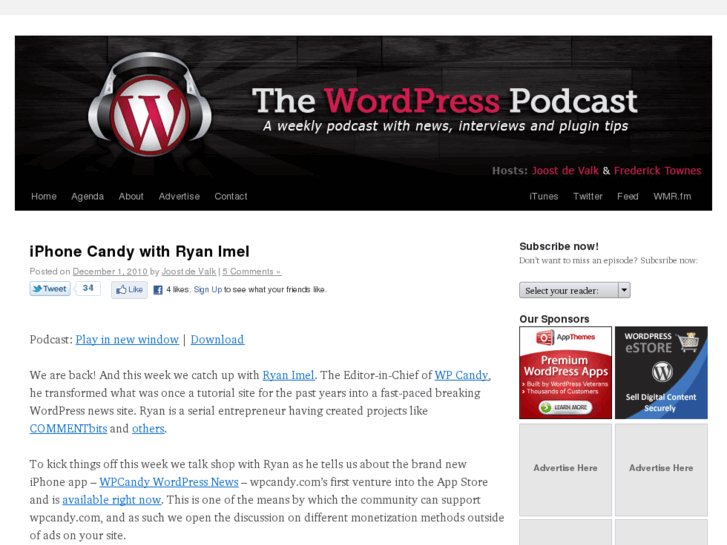Click the right Advertise Here box
The image size is (727, 545).
(x=661, y=469)
